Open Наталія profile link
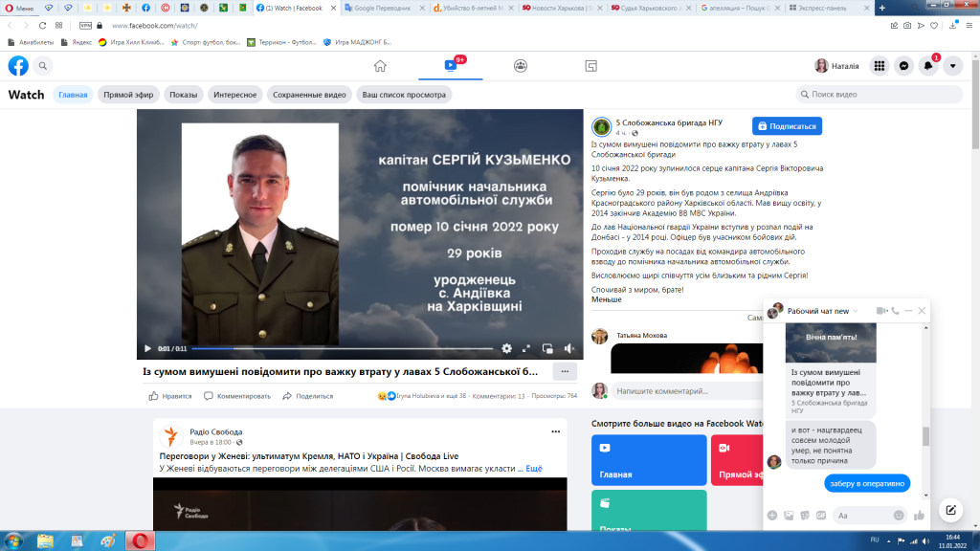Screen dimensions: 980x551 click(x=836, y=66)
